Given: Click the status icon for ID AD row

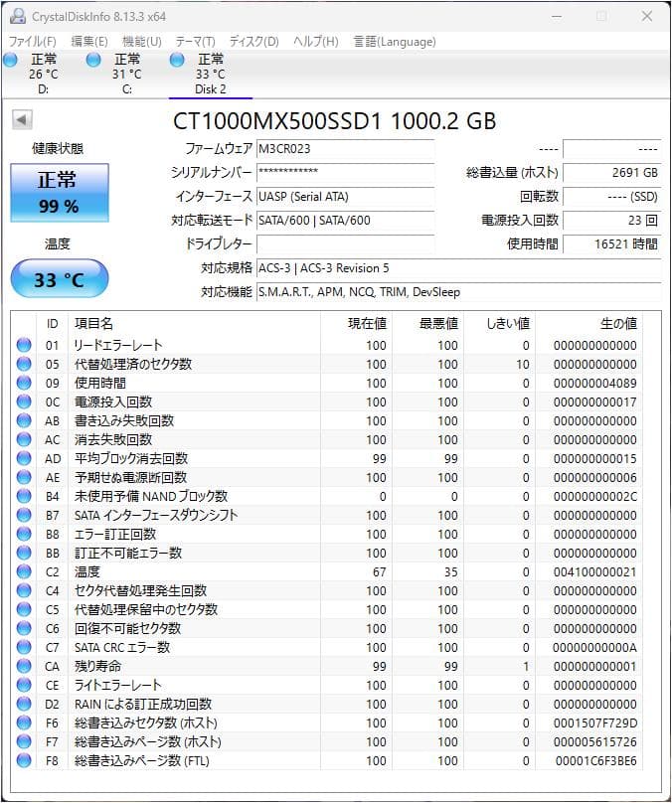Looking at the screenshot, I should [24, 458].
